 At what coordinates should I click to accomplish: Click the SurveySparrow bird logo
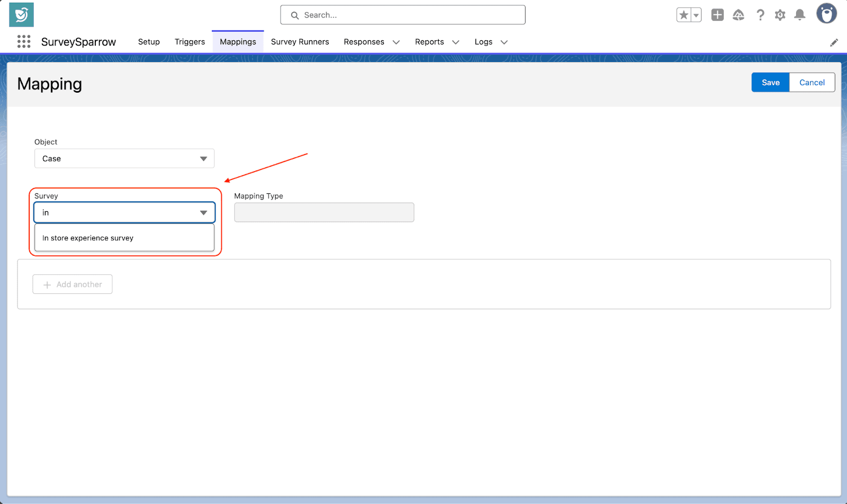click(x=21, y=15)
